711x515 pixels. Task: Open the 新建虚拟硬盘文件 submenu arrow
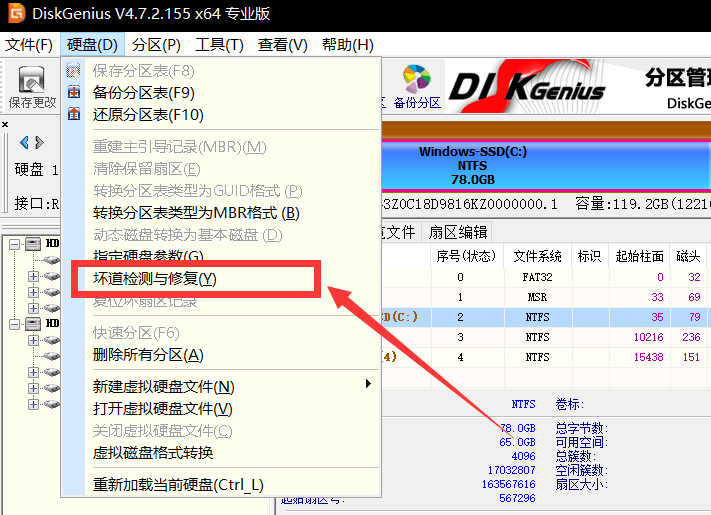click(368, 385)
